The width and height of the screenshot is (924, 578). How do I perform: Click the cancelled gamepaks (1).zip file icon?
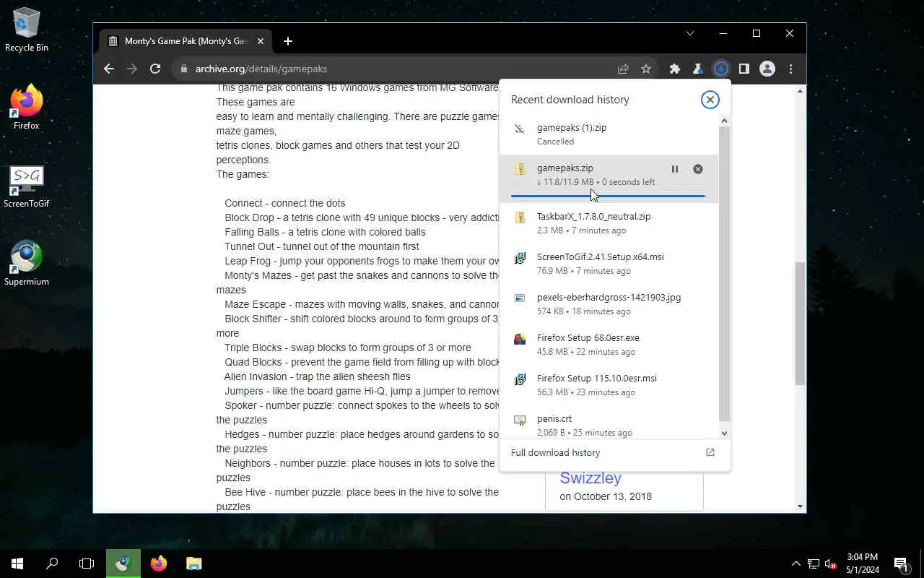coord(520,129)
